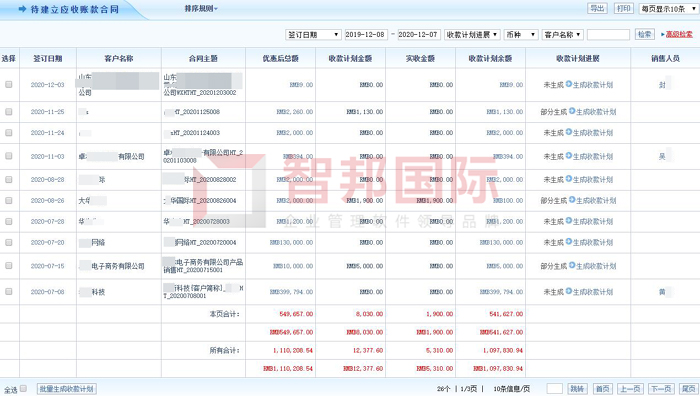Tick the checkbox for row 2020-11-25

pyautogui.click(x=8, y=112)
